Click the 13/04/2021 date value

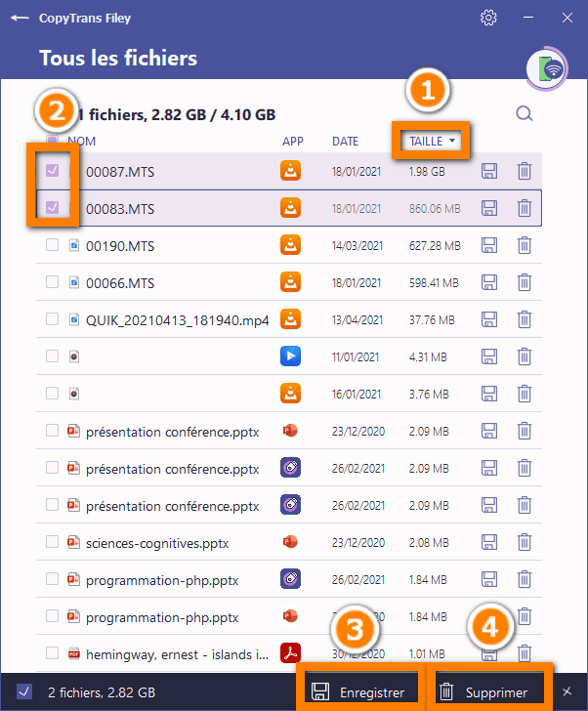pos(357,320)
